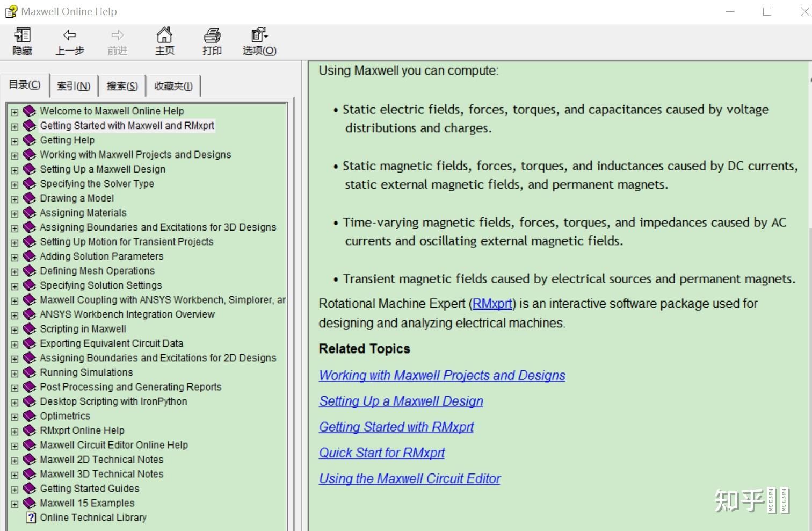The height and width of the screenshot is (531, 812).
Task: Click book icon beside Getting Started Guides
Action: [x=30, y=489]
